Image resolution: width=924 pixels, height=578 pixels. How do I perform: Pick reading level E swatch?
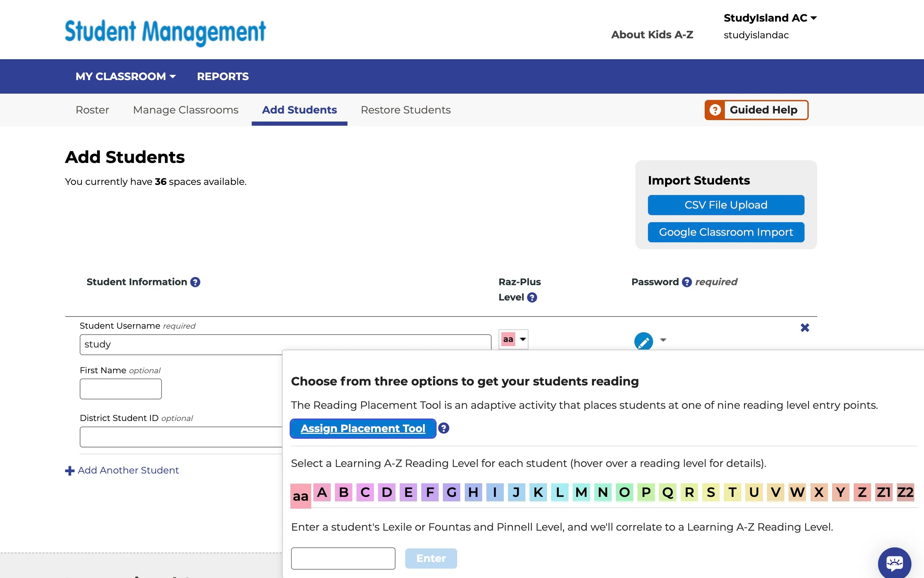[408, 492]
